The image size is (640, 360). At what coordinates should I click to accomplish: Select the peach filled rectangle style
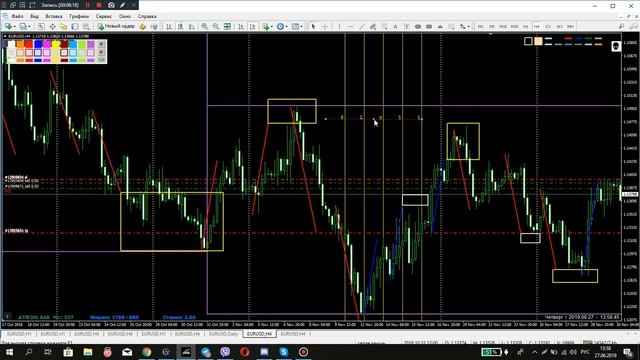coord(538,41)
